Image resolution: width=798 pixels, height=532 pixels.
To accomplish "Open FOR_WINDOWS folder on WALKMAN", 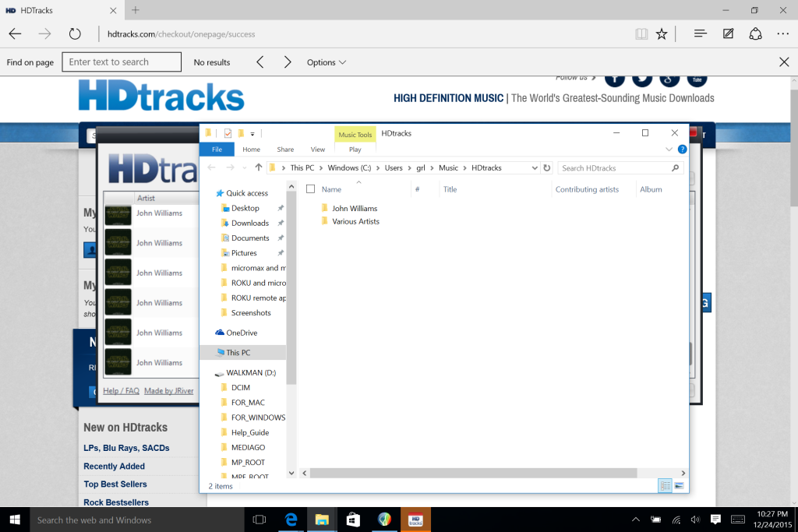I will click(258, 417).
